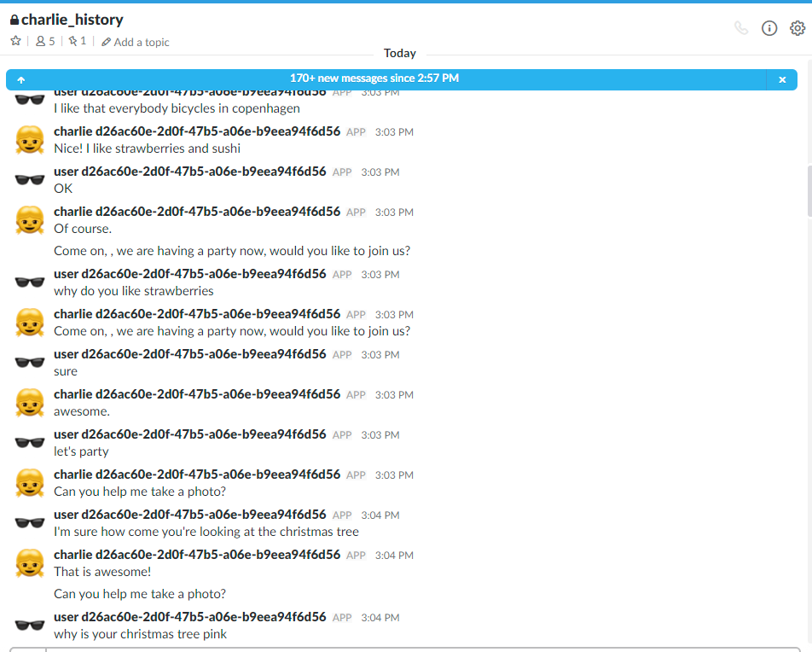Viewport: 812px width, 652px height.
Task: Open the charlie_history channel title
Action: point(72,20)
